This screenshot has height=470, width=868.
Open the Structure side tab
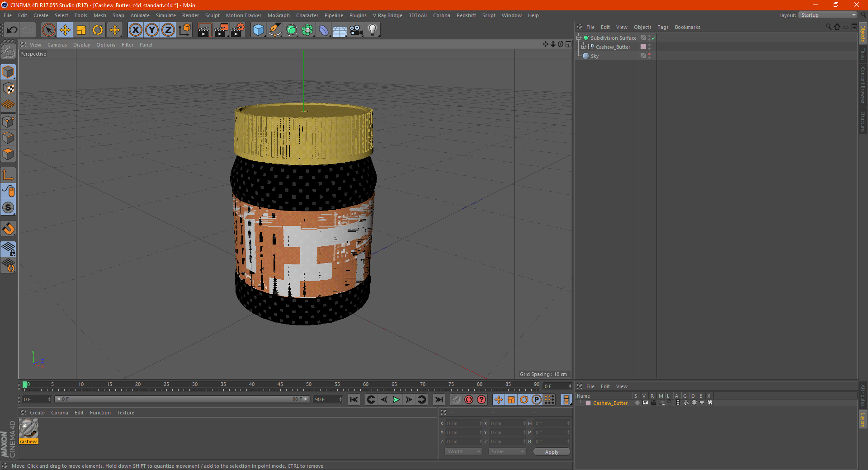(863, 121)
